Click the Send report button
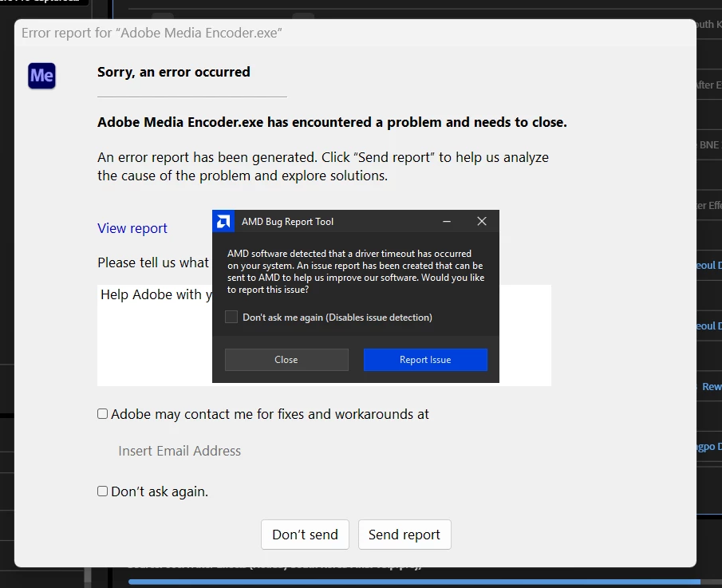The width and height of the screenshot is (722, 588). pyautogui.click(x=404, y=535)
